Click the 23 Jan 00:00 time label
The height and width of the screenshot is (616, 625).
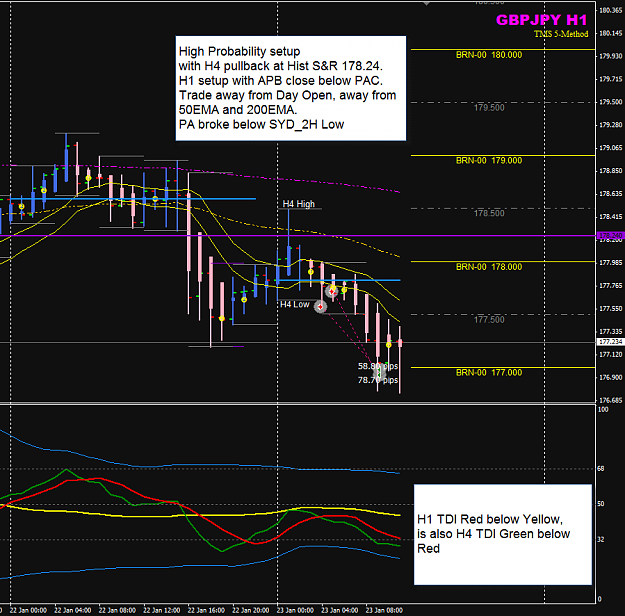295,610
